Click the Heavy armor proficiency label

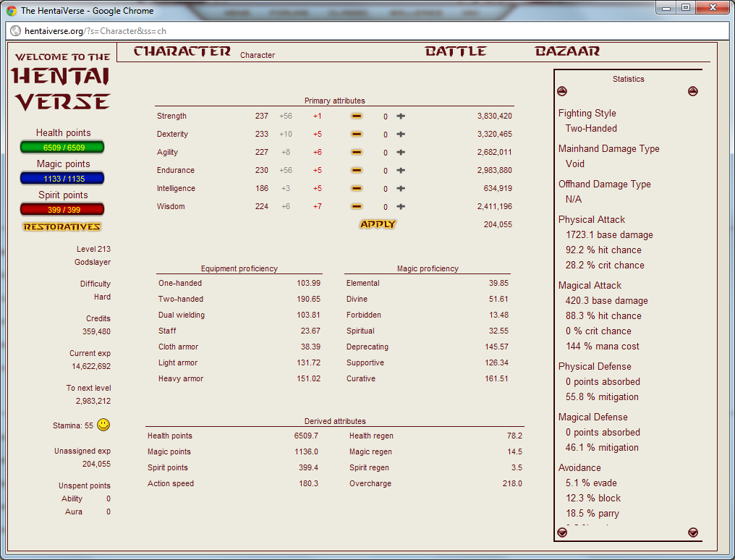pyautogui.click(x=181, y=378)
